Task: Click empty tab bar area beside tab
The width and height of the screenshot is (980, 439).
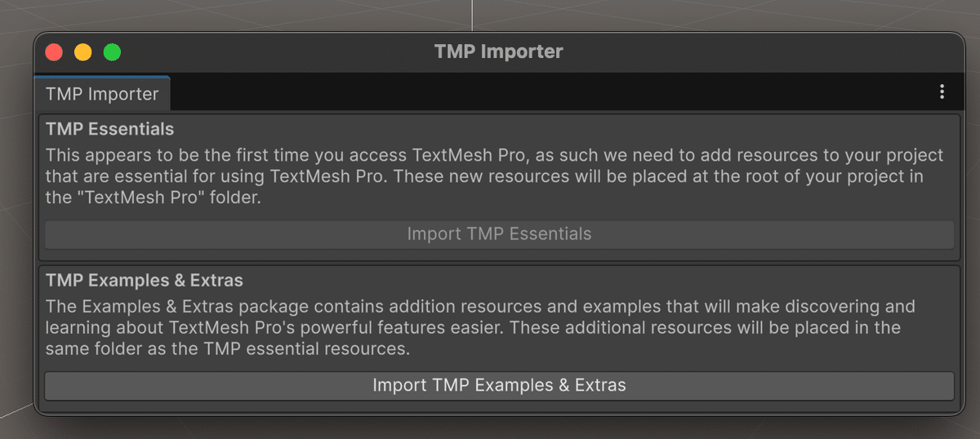Action: 531,93
